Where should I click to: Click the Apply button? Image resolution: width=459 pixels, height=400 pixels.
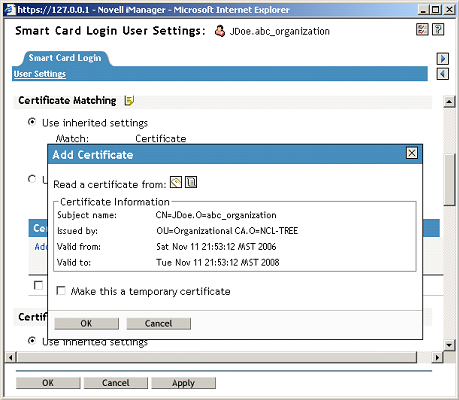183,383
